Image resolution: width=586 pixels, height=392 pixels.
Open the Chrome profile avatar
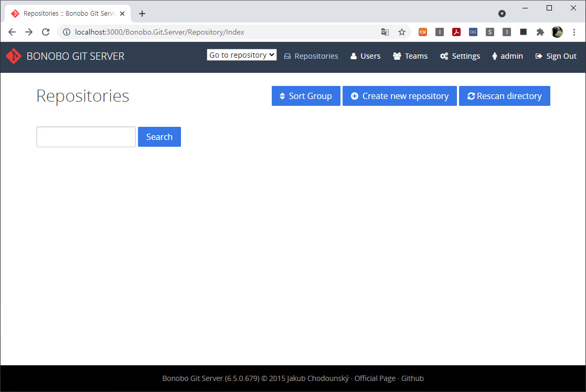tap(557, 32)
